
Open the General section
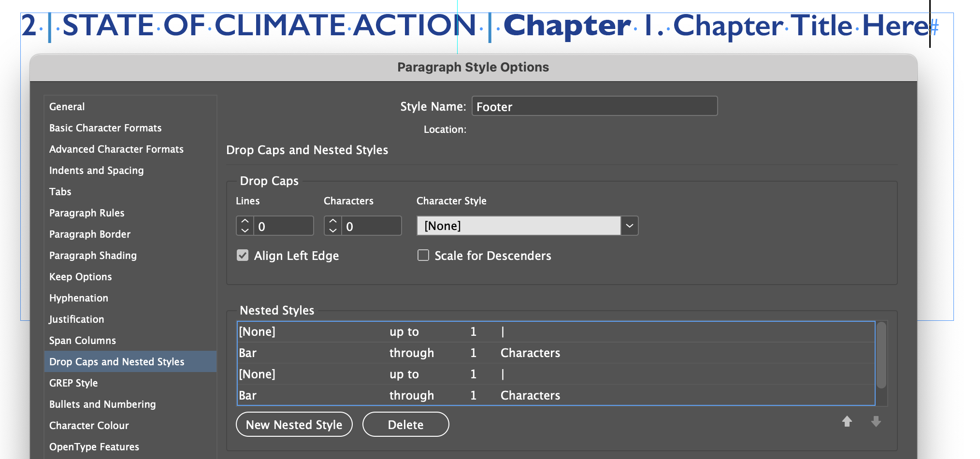[x=67, y=107]
